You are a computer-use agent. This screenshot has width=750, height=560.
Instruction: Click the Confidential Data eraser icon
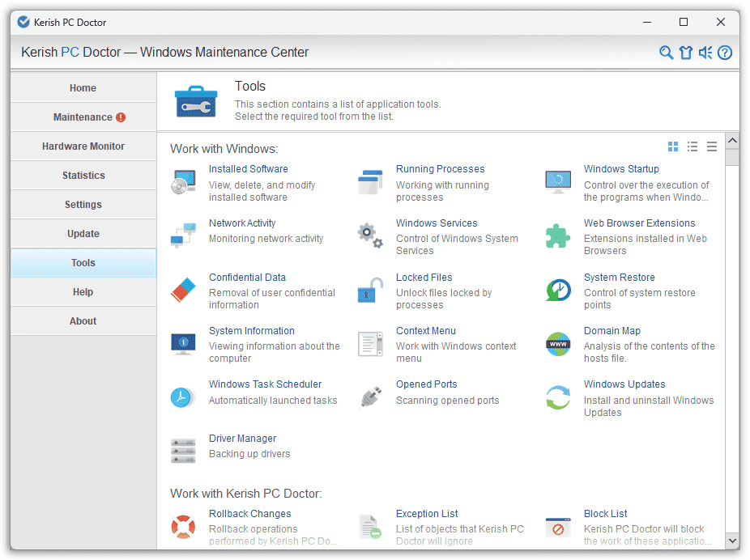coord(183,290)
